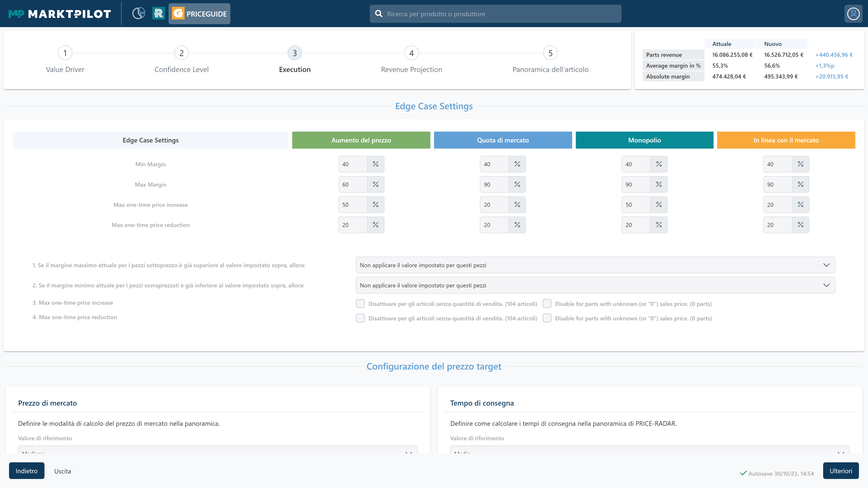Click percent icon of Max Margin, Quota di mercato
The image size is (868, 488).
517,184
